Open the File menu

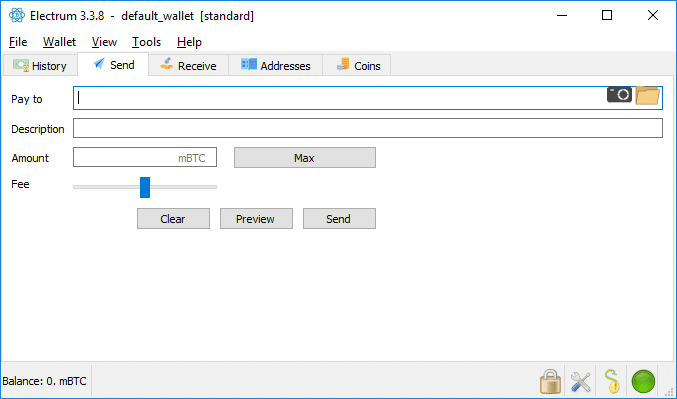click(x=18, y=42)
